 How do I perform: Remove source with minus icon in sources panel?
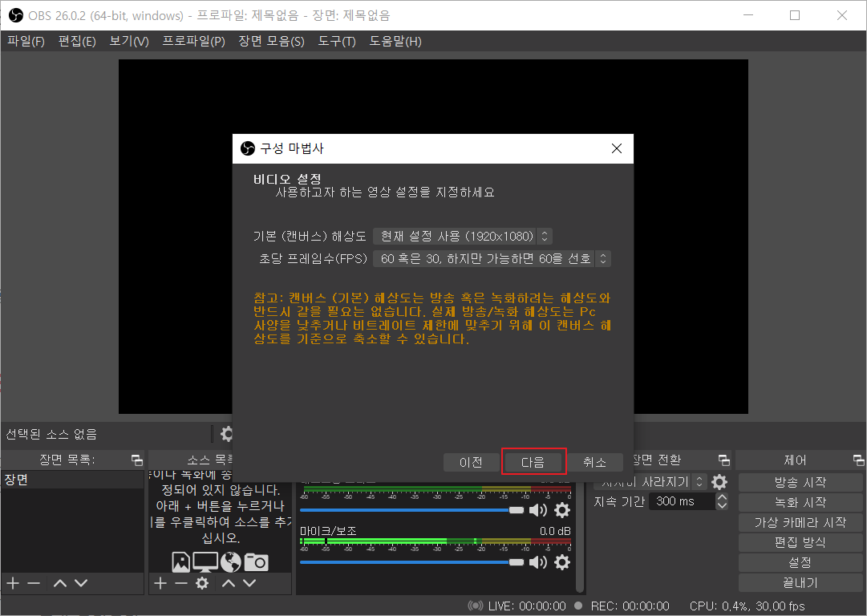[181, 583]
